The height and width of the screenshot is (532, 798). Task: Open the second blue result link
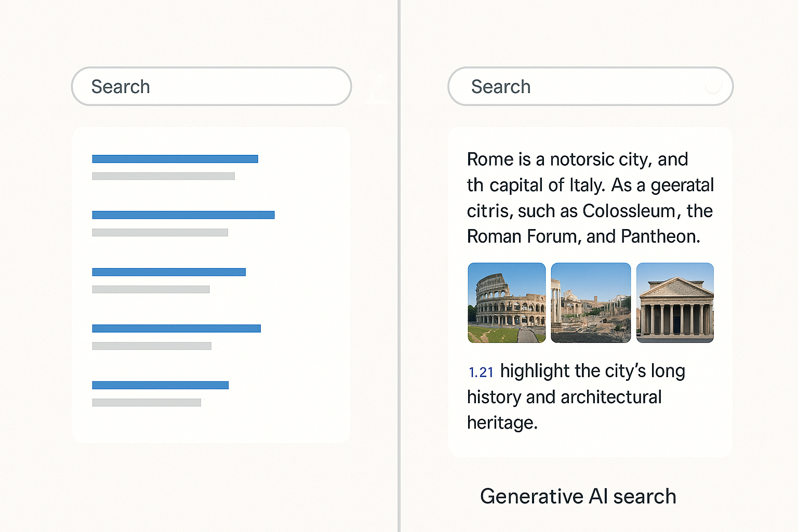pos(183,215)
